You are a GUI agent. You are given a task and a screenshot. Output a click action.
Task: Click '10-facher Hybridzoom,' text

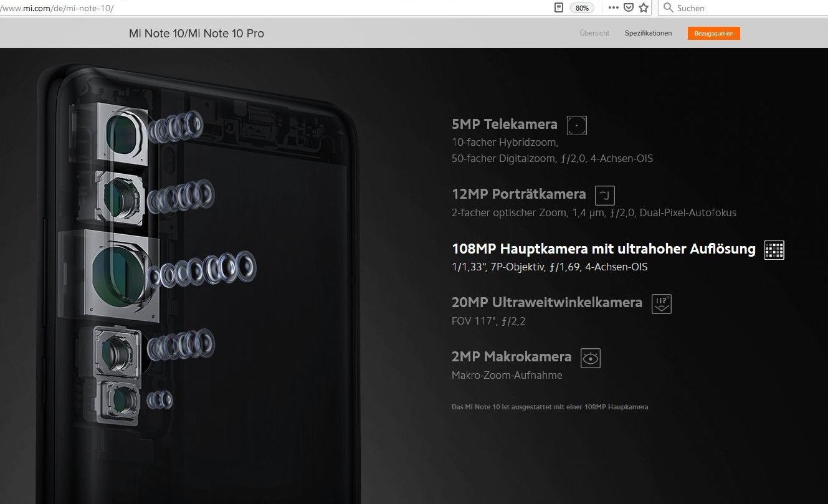pos(505,142)
